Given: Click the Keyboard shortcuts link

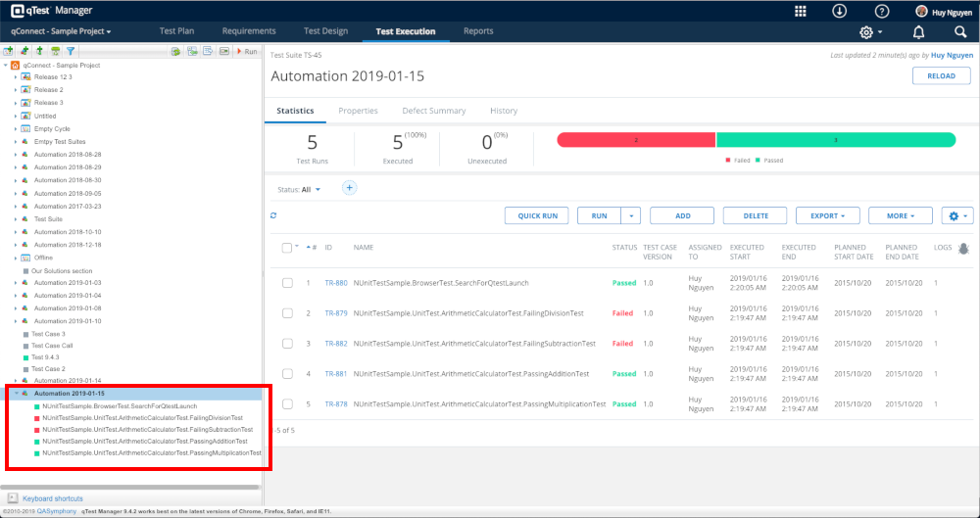Looking at the screenshot, I should pyautogui.click(x=53, y=498).
